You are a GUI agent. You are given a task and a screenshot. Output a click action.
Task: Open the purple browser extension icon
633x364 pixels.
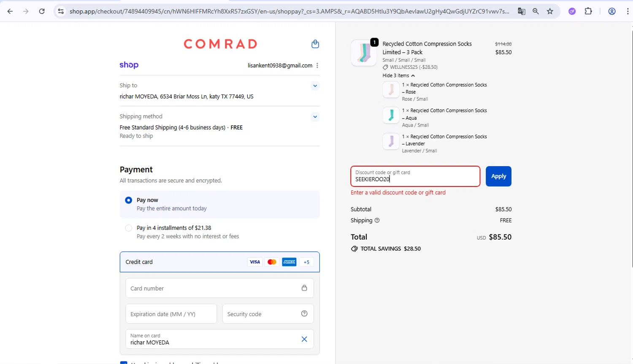572,11
